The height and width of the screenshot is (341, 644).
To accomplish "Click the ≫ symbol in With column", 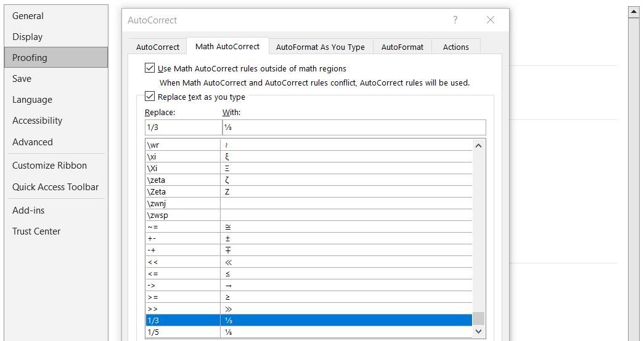I will [x=229, y=309].
